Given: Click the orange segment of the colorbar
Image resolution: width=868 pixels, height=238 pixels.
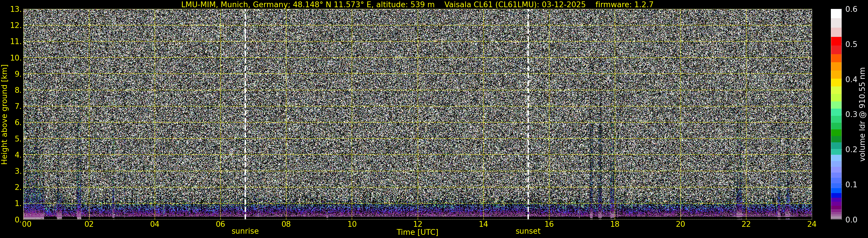Looking at the screenshot, I should [x=836, y=66].
